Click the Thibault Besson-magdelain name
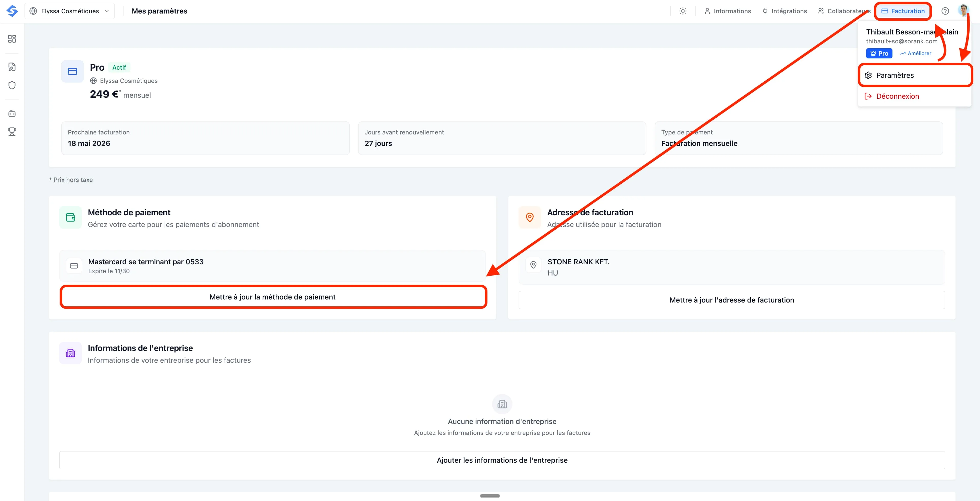This screenshot has width=980, height=501. pos(912,32)
